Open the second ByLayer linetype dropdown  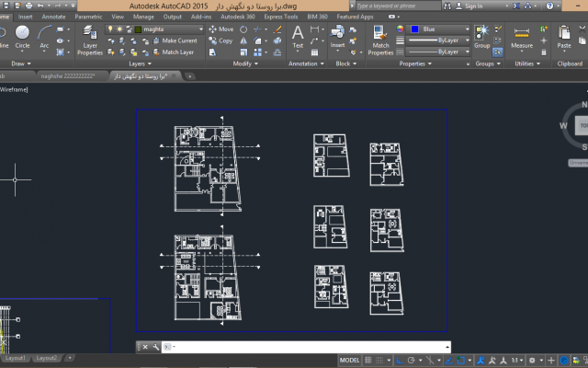(467, 52)
